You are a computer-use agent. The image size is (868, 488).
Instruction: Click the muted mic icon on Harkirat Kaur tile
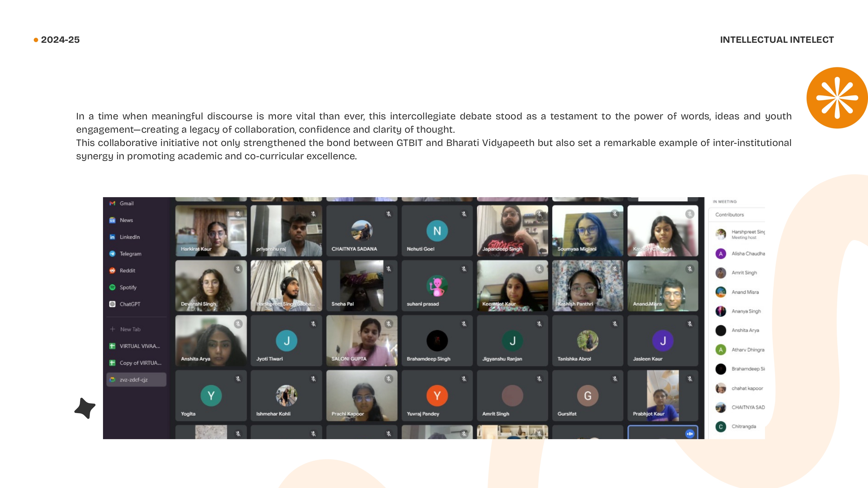pos(238,214)
